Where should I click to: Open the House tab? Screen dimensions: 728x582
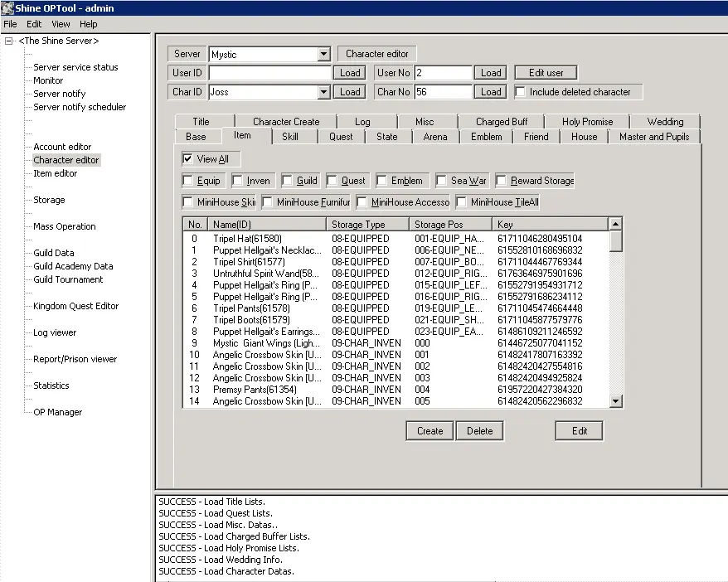pos(584,137)
